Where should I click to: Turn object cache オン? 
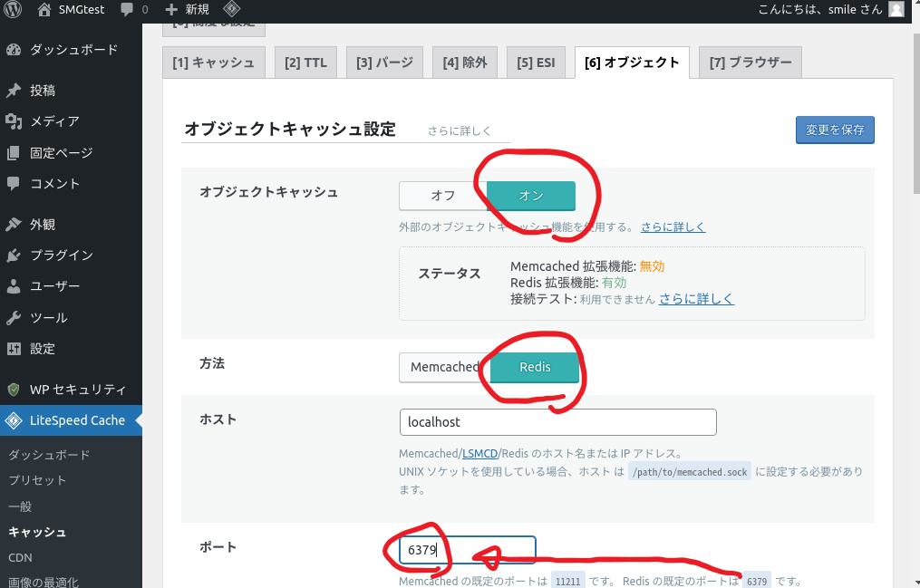point(531,196)
